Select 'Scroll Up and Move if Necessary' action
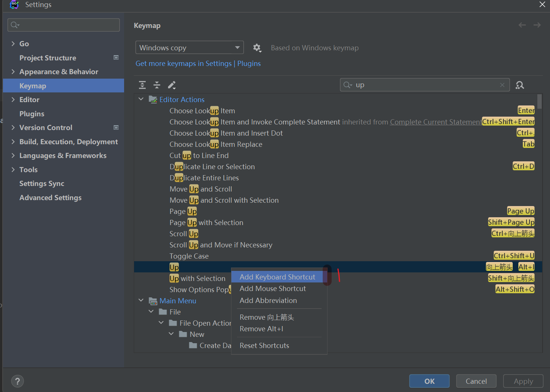550x392 pixels. (x=221, y=245)
